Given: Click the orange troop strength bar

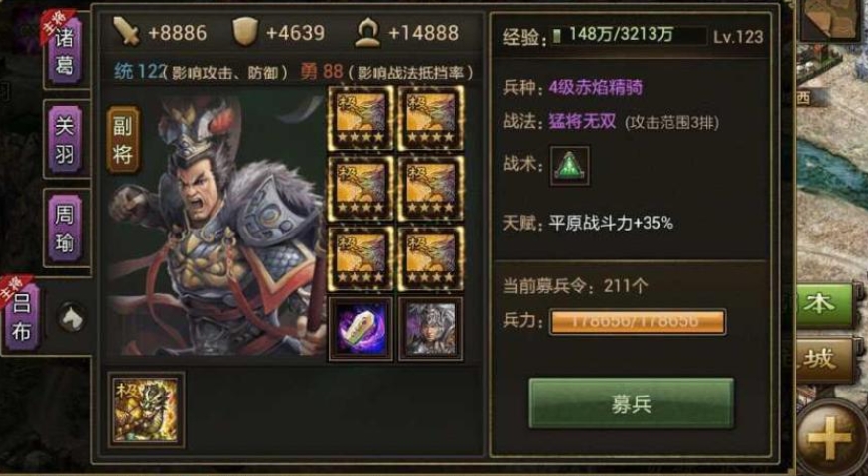Looking at the screenshot, I should 638,321.
